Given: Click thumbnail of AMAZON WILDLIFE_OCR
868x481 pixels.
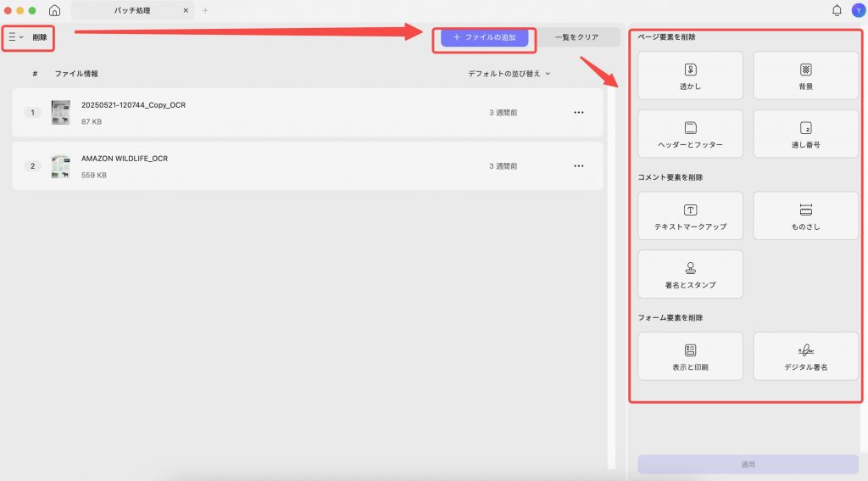Looking at the screenshot, I should (x=61, y=166).
